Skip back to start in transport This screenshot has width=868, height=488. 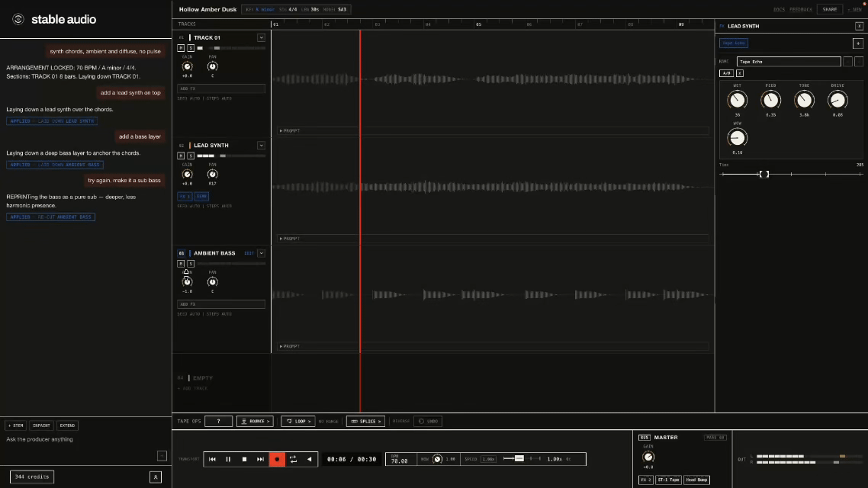click(212, 459)
